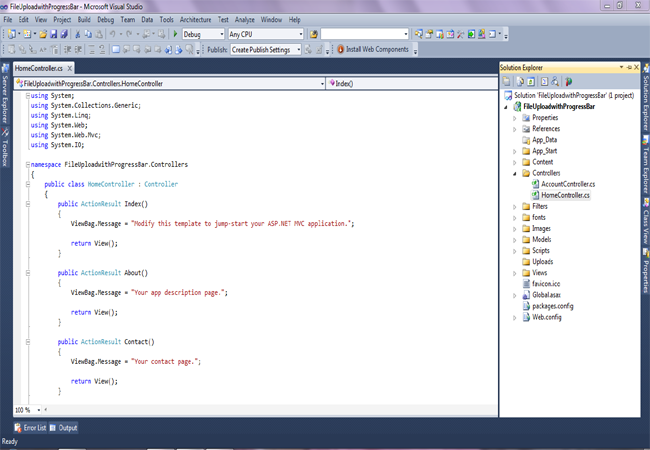Open the Build menu

[84, 19]
